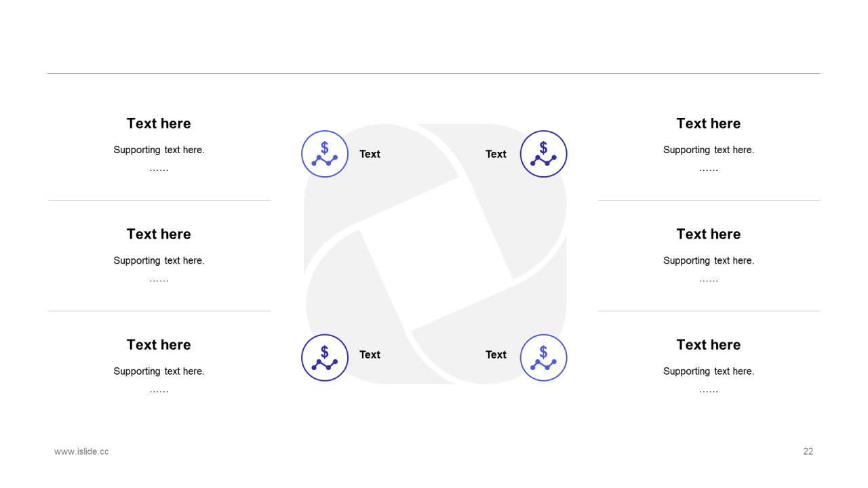Click bottom-left 'Text here' heading
Viewport: 868px width, 488px height.
(x=159, y=344)
